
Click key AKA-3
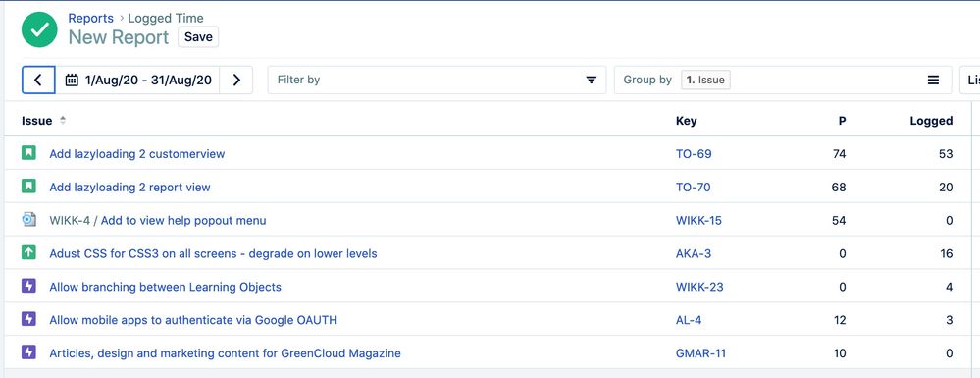pos(694,253)
